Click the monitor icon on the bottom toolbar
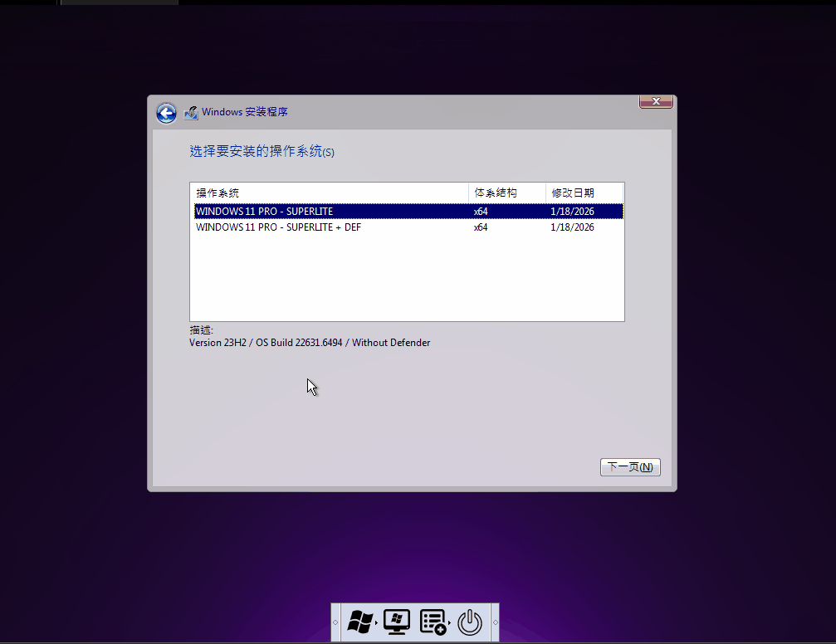 (x=396, y=622)
